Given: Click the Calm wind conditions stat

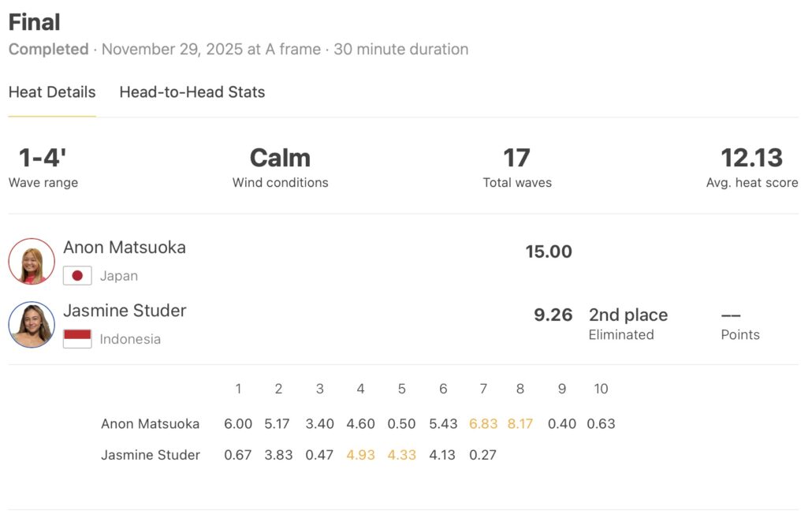Looking at the screenshot, I should pos(280,158).
